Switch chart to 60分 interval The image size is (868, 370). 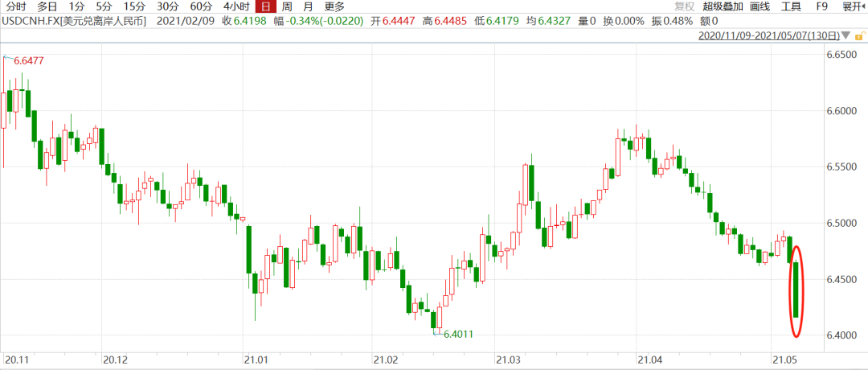pyautogui.click(x=200, y=6)
